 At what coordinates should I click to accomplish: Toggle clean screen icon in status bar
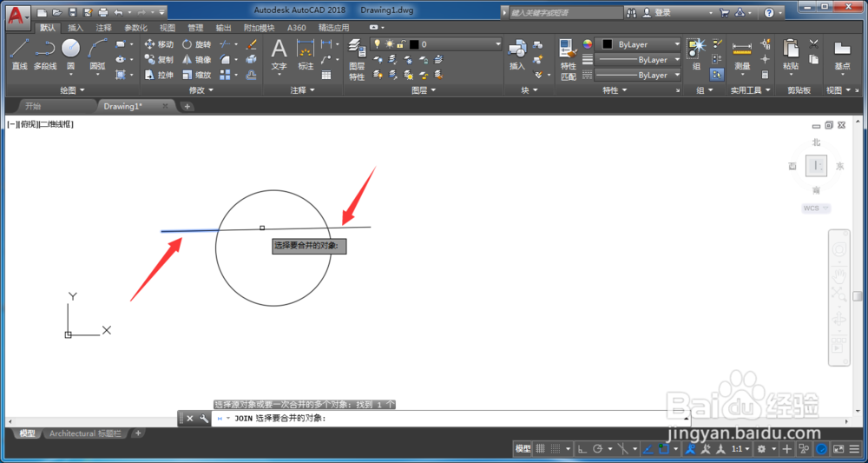click(x=838, y=448)
